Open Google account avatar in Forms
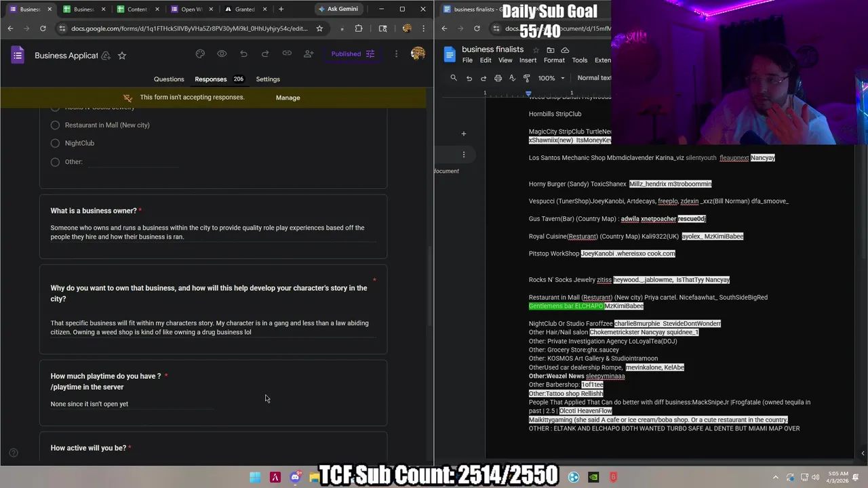The image size is (868, 488). coord(418,54)
